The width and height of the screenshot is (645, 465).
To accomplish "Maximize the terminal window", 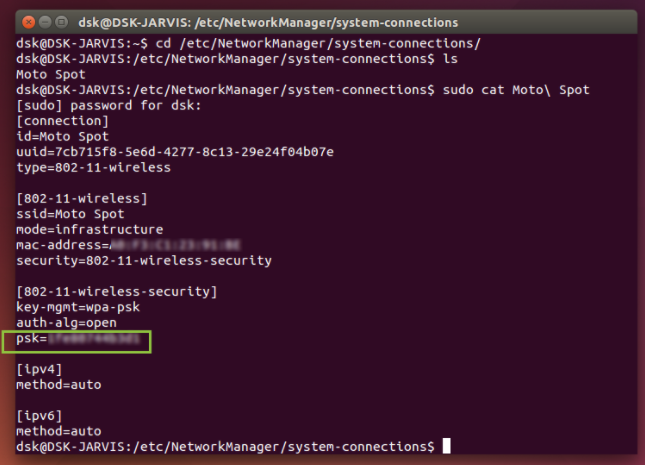I will (62, 21).
